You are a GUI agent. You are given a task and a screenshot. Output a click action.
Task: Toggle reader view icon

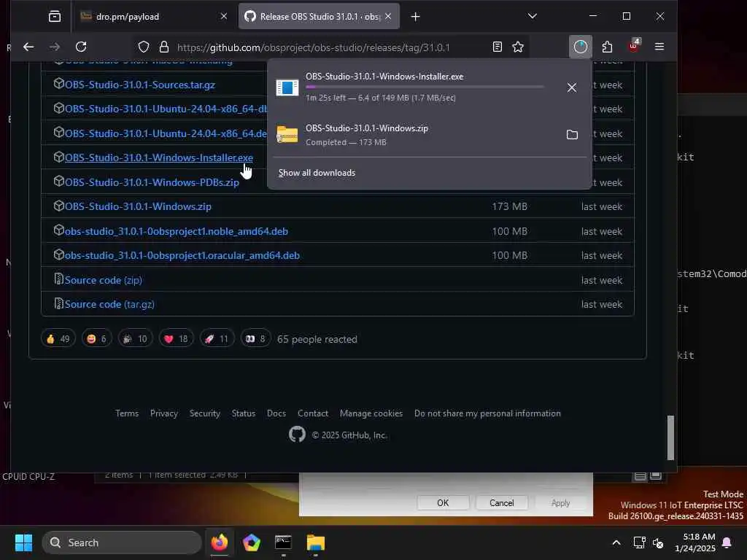pos(497,47)
